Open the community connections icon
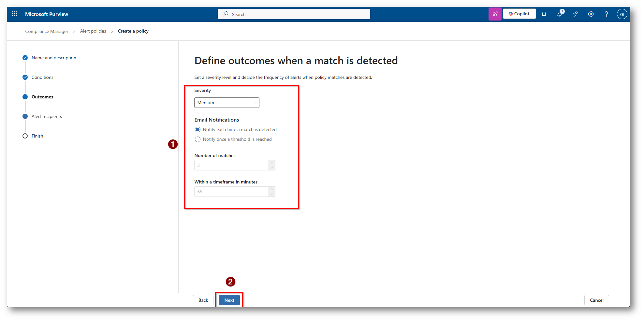The image size is (644, 321). click(575, 14)
